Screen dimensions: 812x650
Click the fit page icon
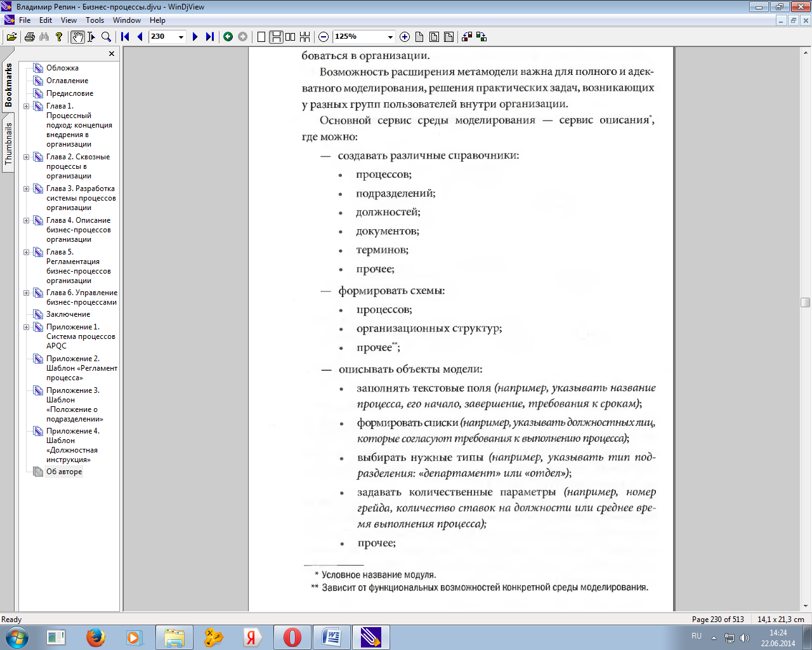[x=434, y=37]
